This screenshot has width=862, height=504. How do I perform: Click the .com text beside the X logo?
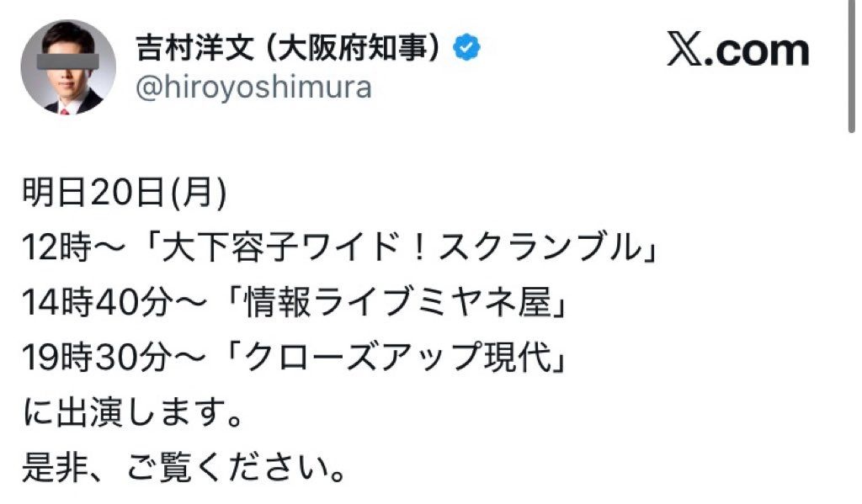762,50
